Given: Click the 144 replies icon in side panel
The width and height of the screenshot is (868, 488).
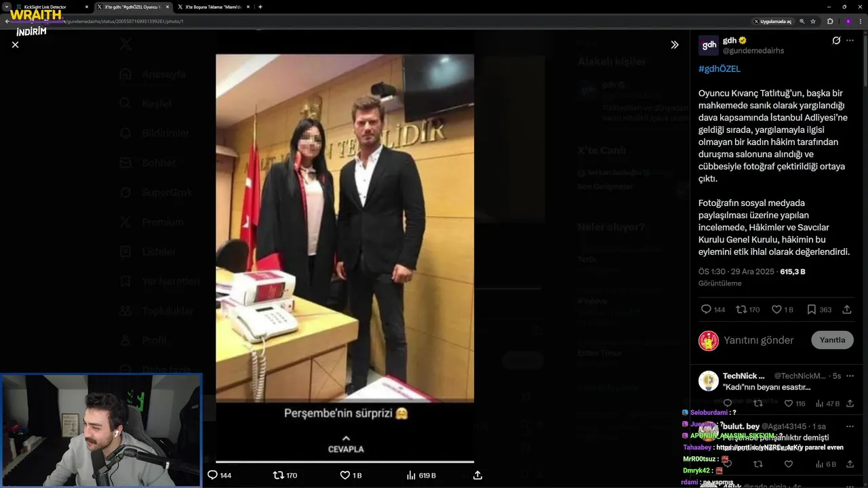Looking at the screenshot, I should pyautogui.click(x=706, y=309).
